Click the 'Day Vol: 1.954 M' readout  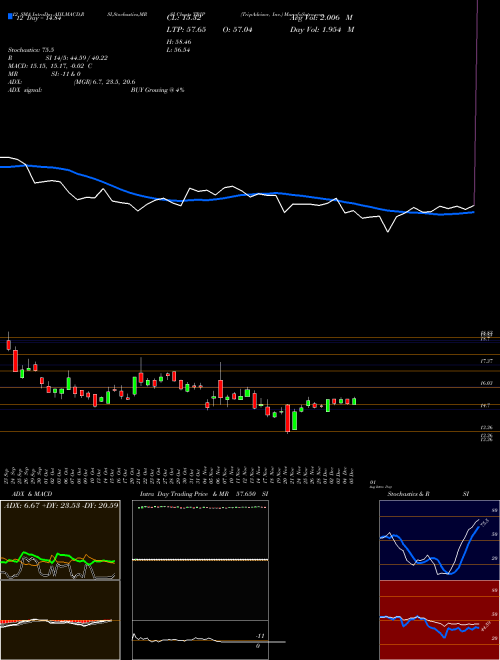coord(322,30)
